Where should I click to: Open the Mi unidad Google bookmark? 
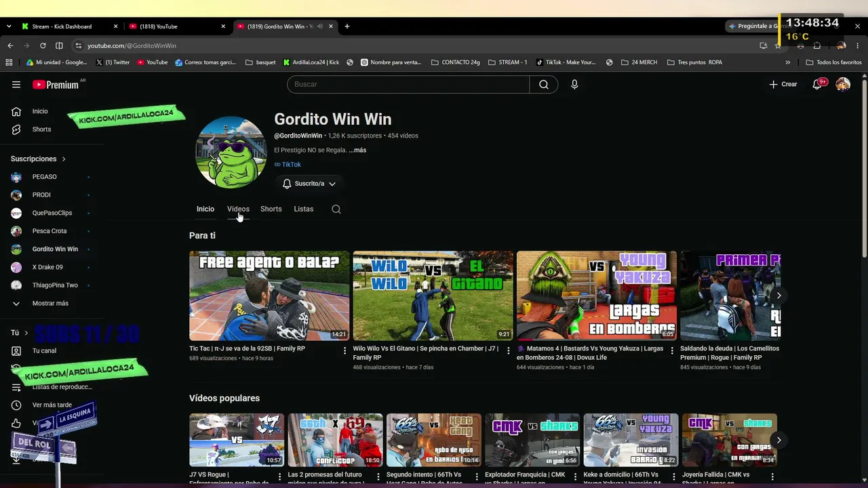point(56,62)
